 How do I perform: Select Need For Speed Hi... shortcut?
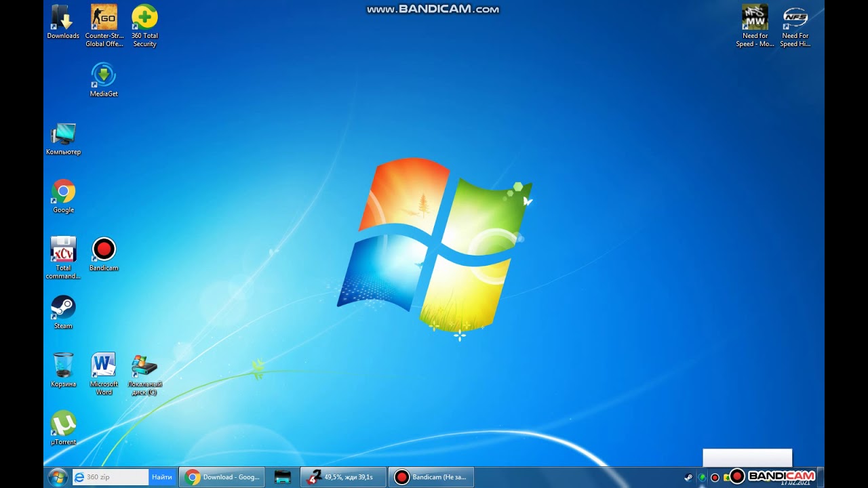(x=795, y=26)
